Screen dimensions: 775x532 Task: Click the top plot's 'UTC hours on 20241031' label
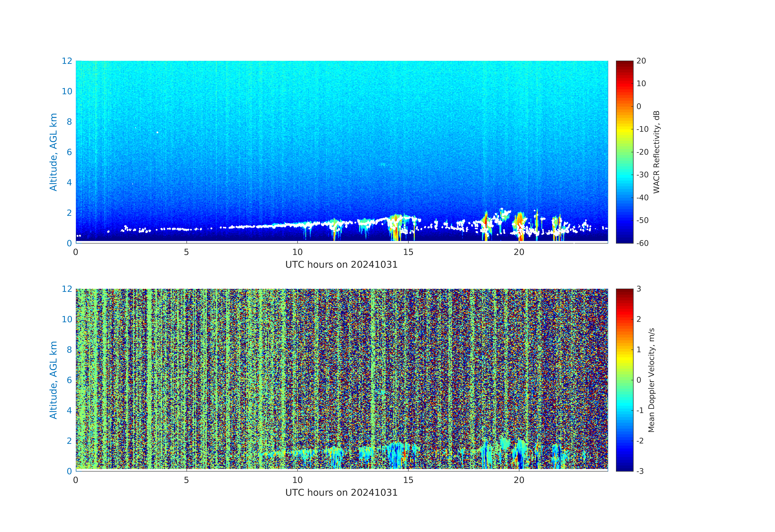(x=341, y=264)
